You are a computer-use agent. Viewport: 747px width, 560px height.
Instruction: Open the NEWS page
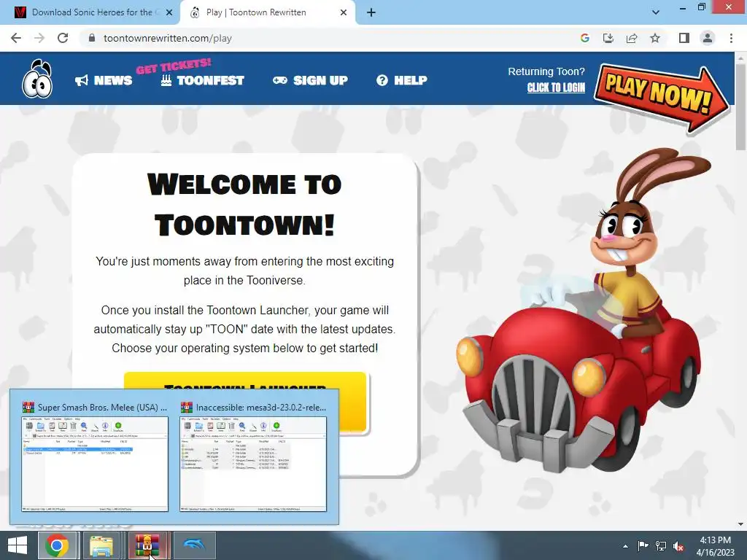click(x=104, y=80)
